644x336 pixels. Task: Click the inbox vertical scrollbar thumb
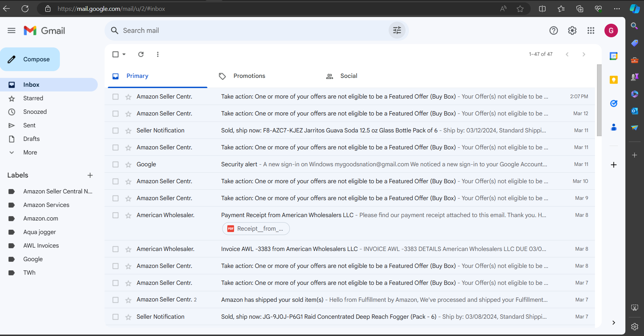point(599,100)
